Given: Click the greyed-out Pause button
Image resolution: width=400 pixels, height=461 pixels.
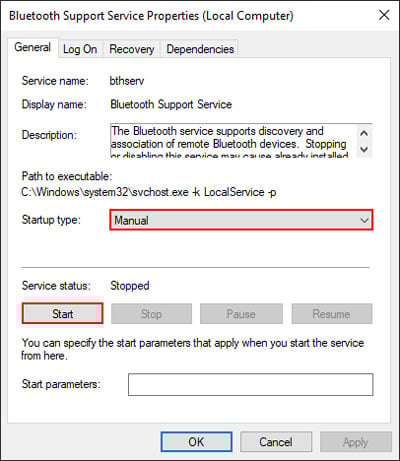Looking at the screenshot, I should (241, 314).
